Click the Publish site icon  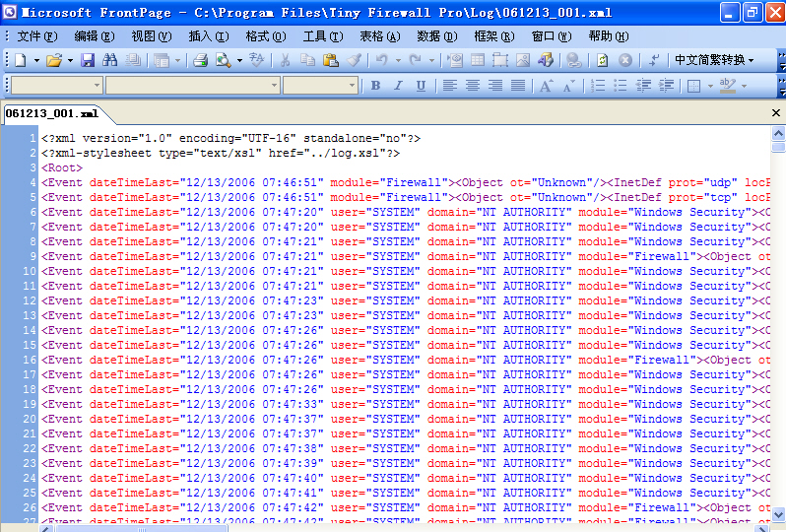[x=133, y=61]
